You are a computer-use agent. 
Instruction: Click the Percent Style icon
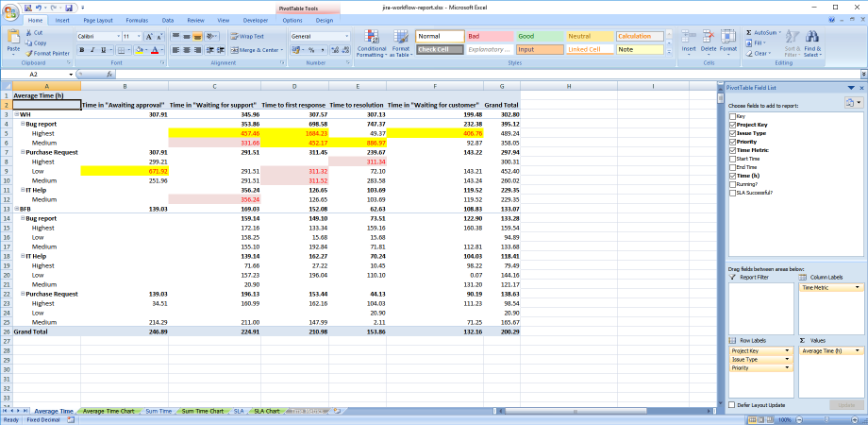(x=312, y=50)
